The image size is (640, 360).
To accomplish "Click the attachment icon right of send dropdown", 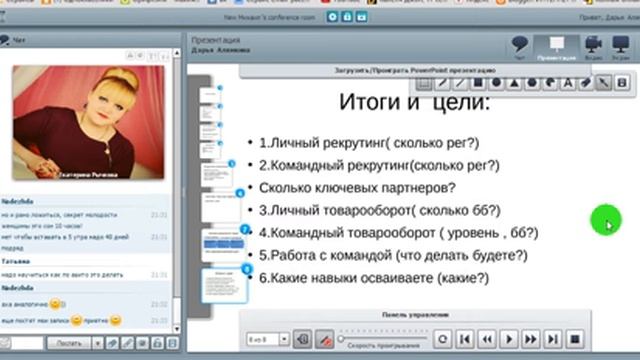I will (x=112, y=343).
